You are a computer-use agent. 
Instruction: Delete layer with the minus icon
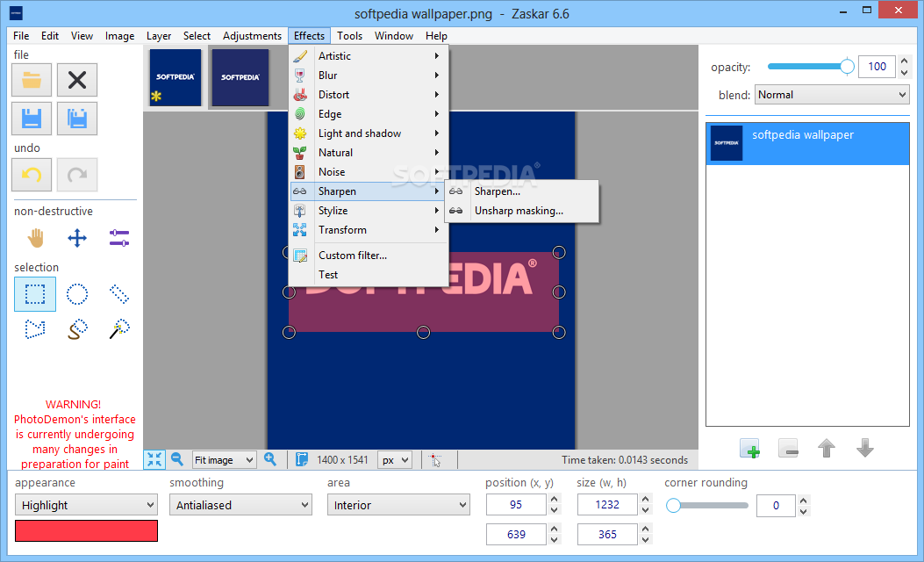coord(788,448)
